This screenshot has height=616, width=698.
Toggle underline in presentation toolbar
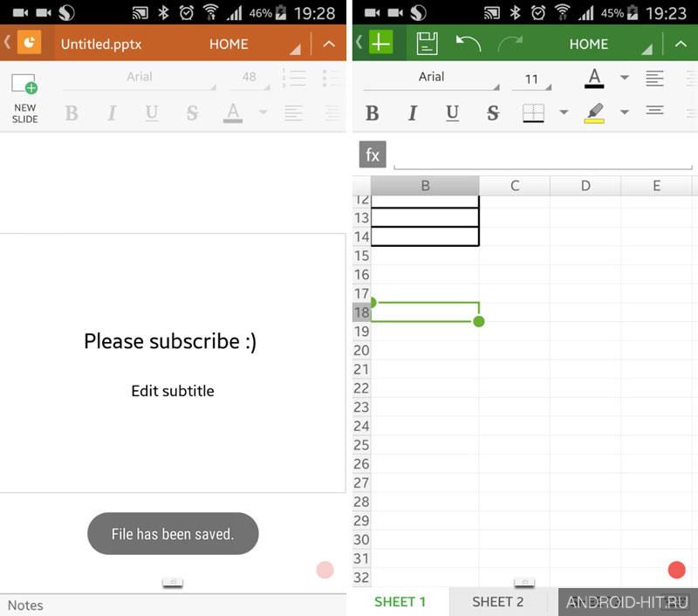pyautogui.click(x=152, y=113)
